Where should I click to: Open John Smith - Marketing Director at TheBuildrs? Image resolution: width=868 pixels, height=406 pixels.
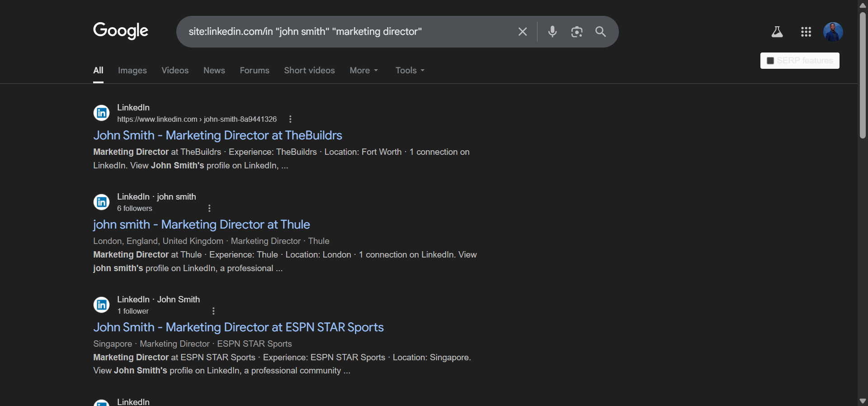[217, 135]
